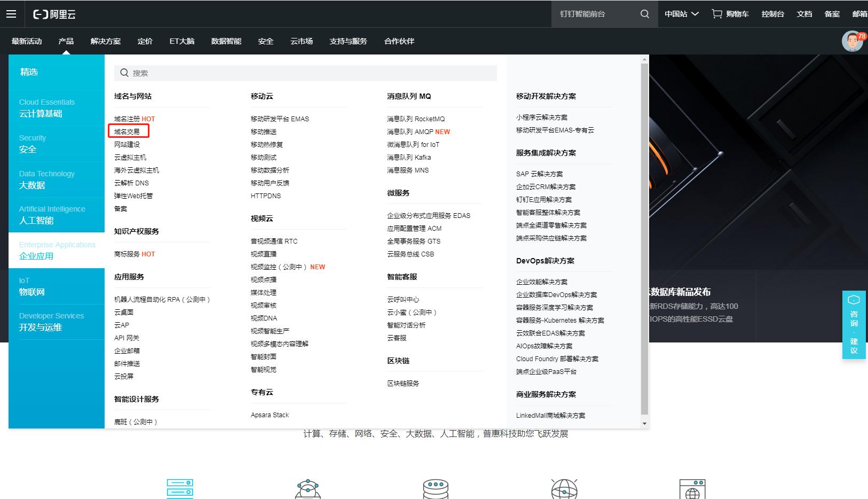The width and height of the screenshot is (868, 499).
Task: Click the Alibaba Cloud logo
Action: pyautogui.click(x=53, y=14)
